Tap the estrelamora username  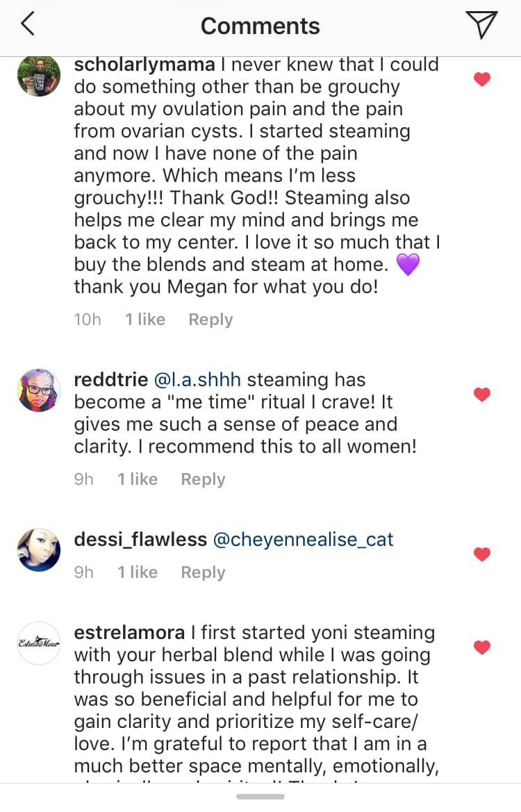coord(129,633)
